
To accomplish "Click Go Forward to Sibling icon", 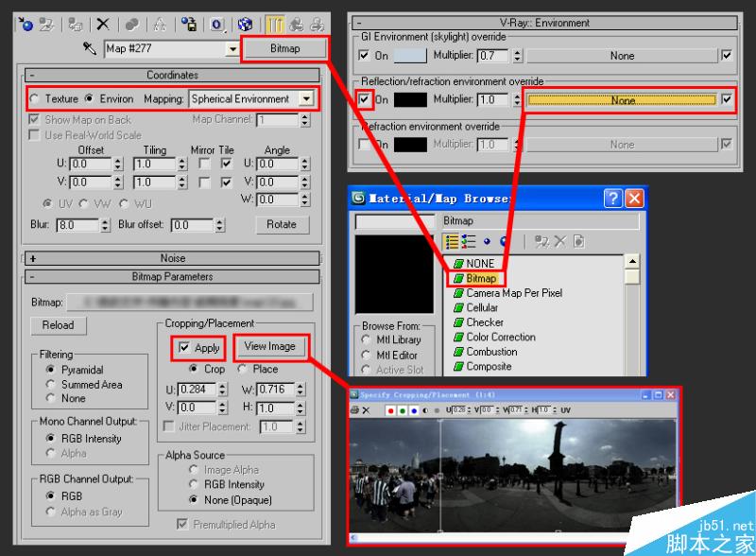I will [318, 25].
